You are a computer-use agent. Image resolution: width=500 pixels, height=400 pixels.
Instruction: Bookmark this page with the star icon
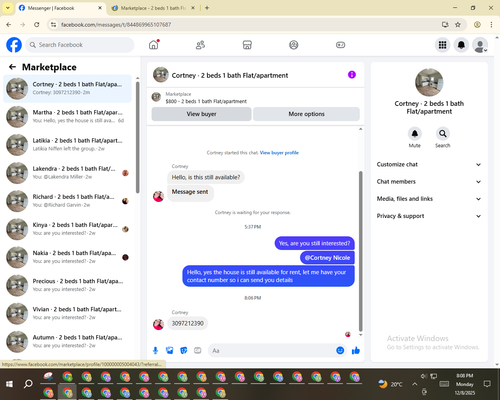[458, 24]
